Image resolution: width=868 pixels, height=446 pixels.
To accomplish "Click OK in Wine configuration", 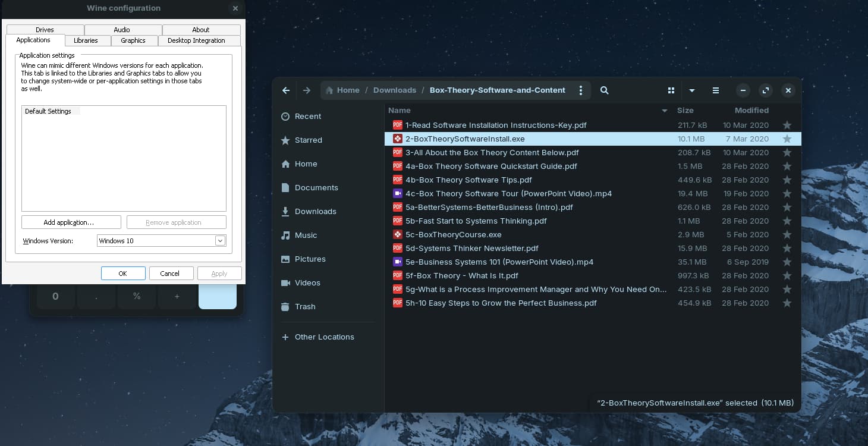I will click(x=123, y=274).
